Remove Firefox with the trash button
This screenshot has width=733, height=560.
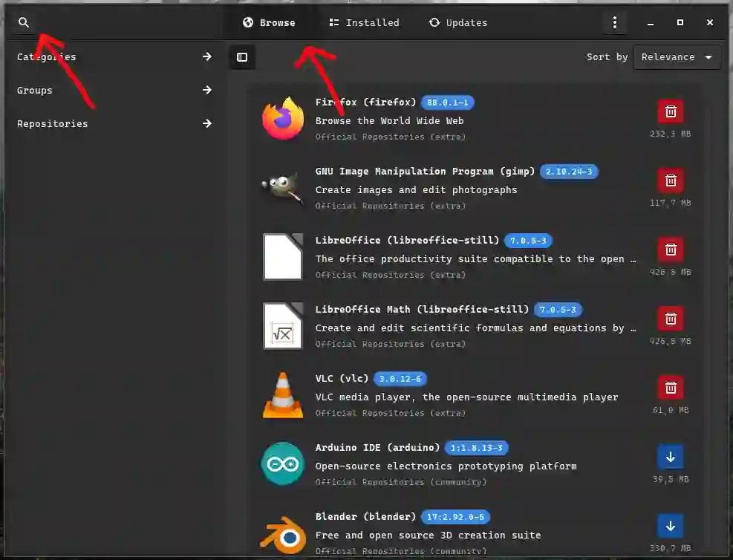click(x=671, y=111)
